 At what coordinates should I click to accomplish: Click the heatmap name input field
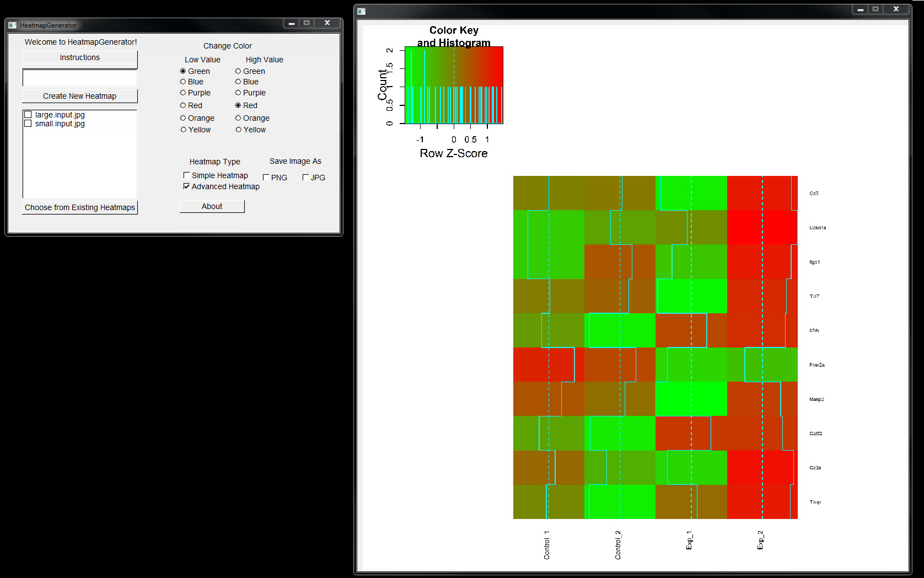pyautogui.click(x=80, y=78)
